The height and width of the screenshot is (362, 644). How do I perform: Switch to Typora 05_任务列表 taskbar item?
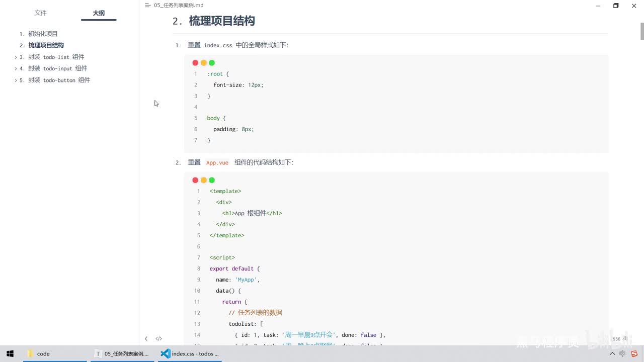point(123,353)
